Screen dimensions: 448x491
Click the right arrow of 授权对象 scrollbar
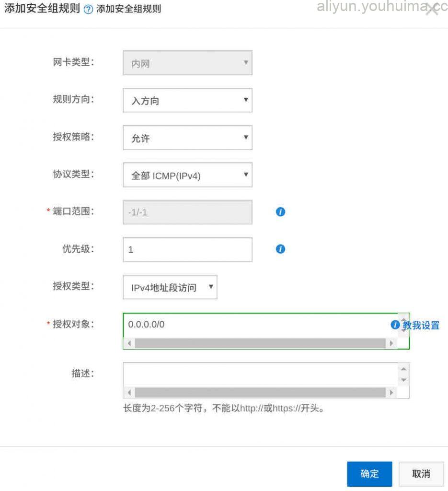391,343
